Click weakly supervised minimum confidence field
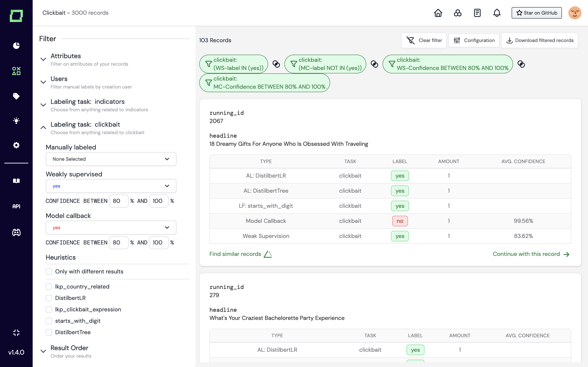 [119, 201]
